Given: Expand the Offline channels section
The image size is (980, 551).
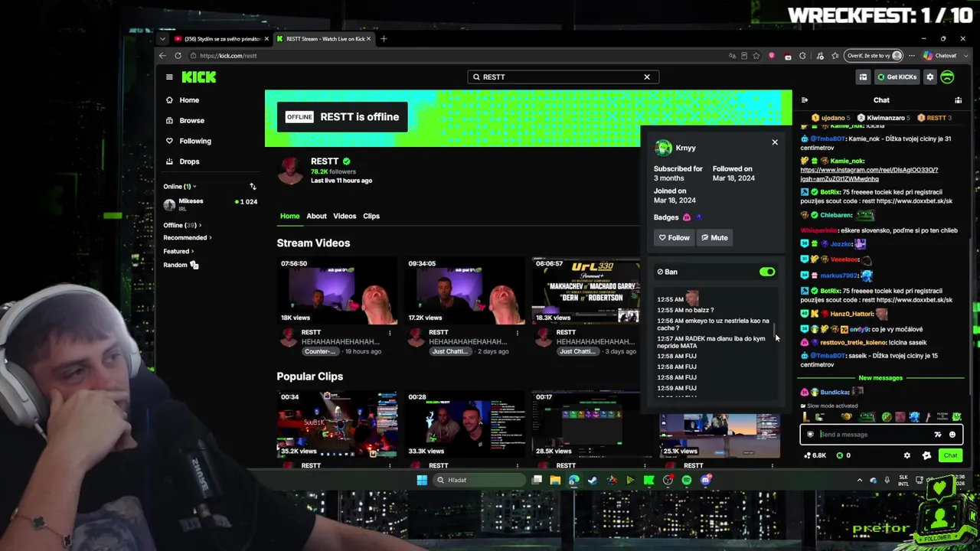Looking at the screenshot, I should tap(182, 225).
